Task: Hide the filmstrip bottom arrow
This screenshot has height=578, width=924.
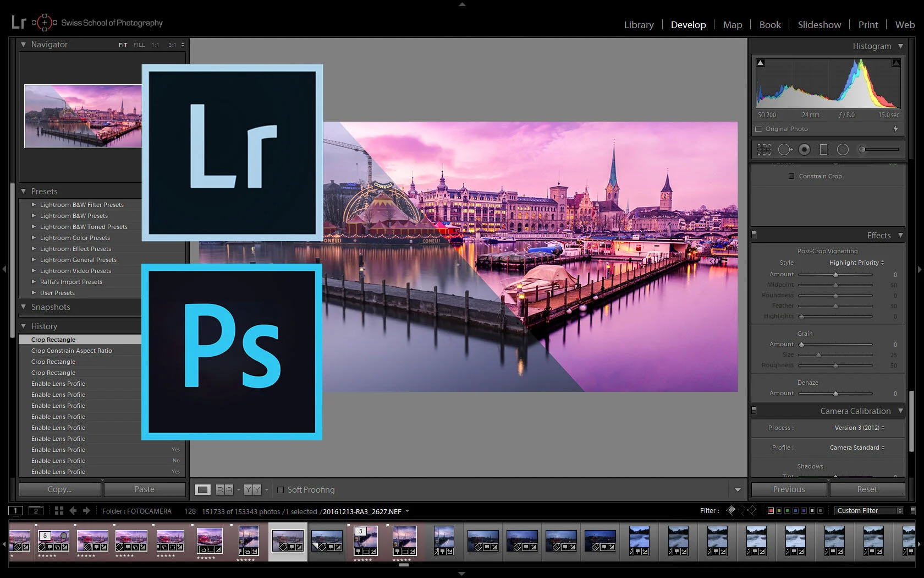Action: 462,574
